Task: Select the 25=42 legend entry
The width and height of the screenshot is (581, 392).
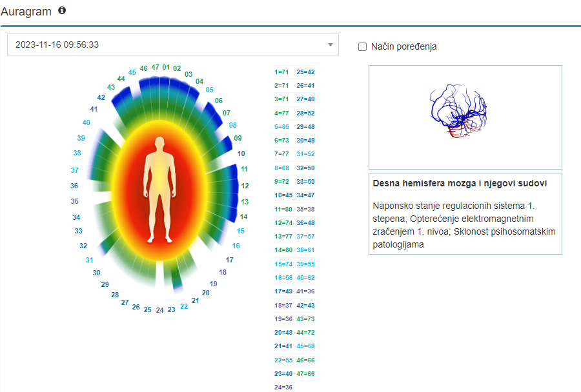Action: point(305,72)
